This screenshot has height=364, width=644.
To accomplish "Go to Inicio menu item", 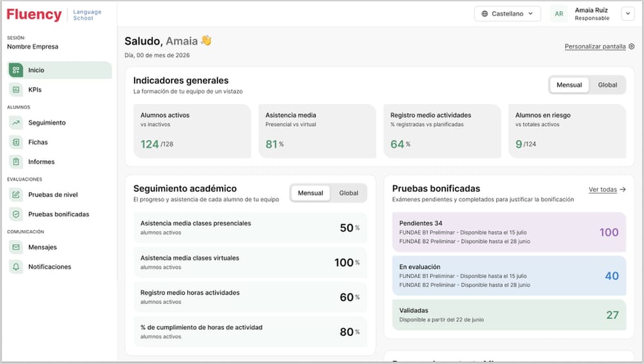I will [60, 70].
